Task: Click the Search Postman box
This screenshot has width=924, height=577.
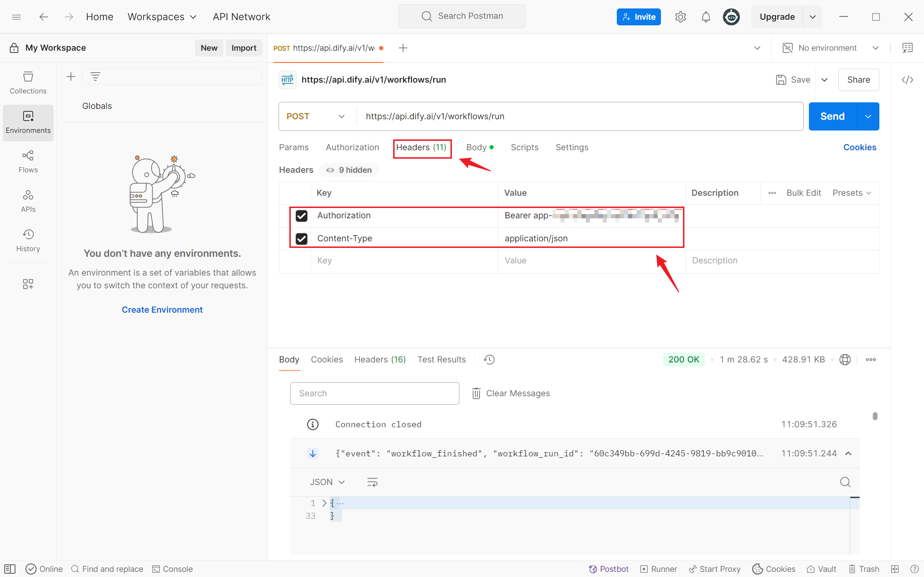Action: tap(462, 16)
